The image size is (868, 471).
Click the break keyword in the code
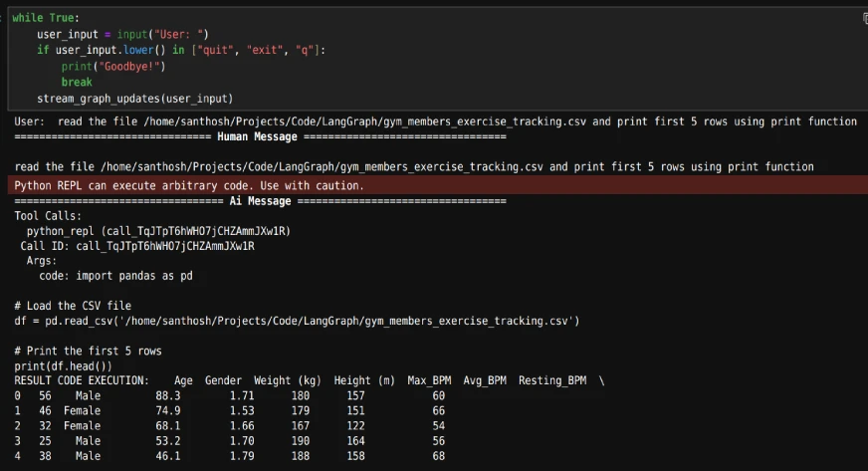click(x=76, y=82)
